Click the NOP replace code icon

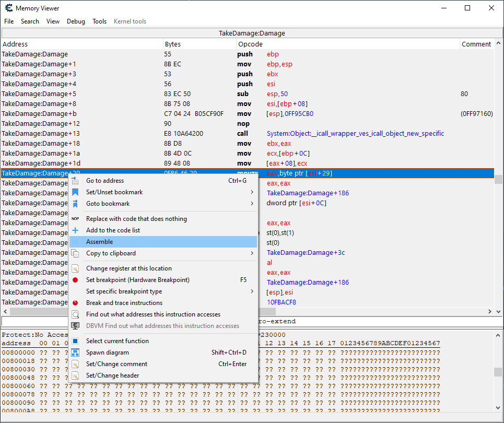75,219
